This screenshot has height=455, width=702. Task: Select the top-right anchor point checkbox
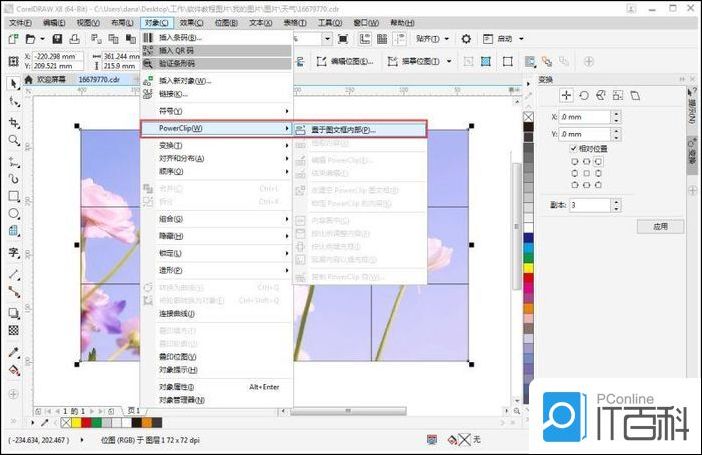pos(598,161)
